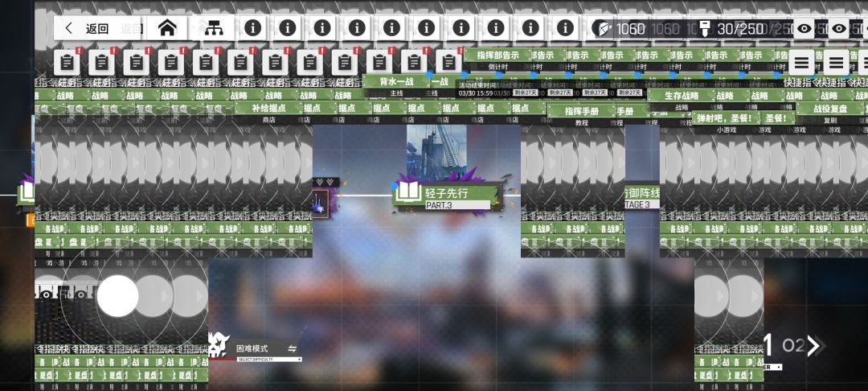Go to the home screen icon

tap(167, 28)
